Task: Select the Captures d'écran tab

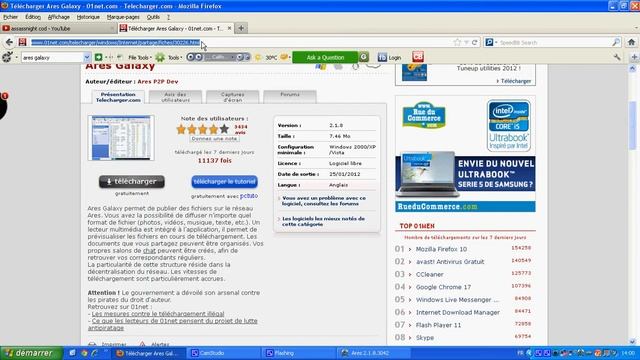Action: point(233,97)
